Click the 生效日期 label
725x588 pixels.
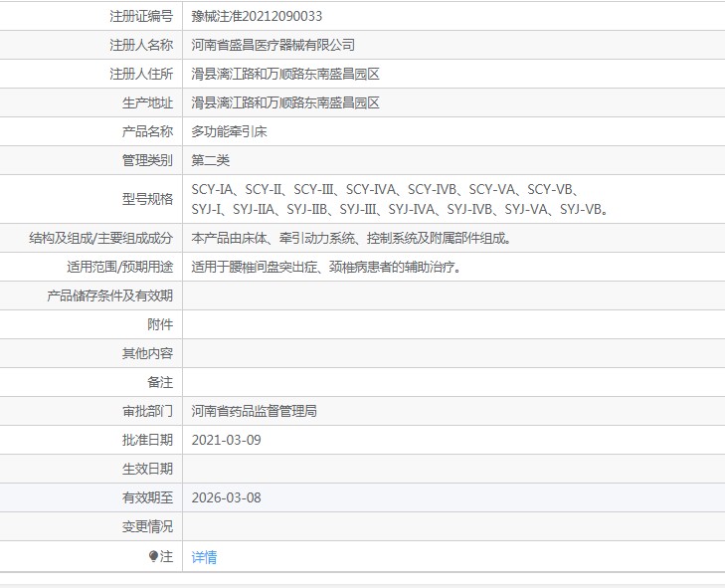pos(147,469)
